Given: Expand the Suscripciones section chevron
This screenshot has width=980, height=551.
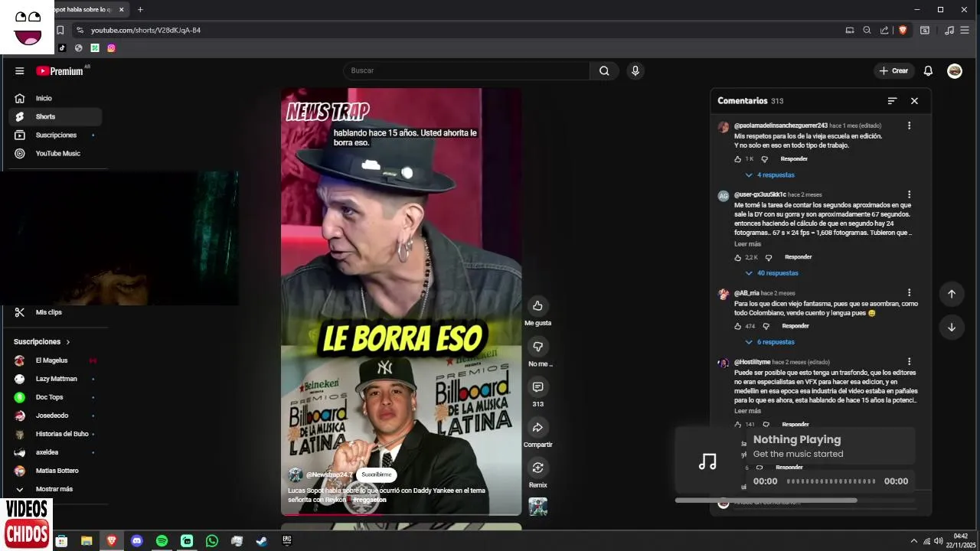Looking at the screenshot, I should point(67,342).
